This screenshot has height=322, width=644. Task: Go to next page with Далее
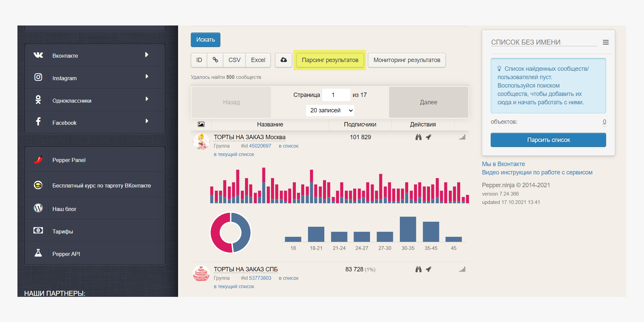[x=428, y=102]
